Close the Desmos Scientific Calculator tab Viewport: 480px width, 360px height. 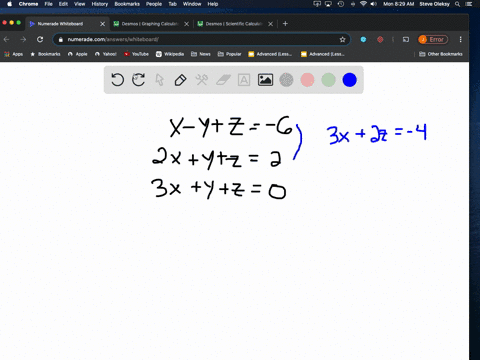pos(271,24)
